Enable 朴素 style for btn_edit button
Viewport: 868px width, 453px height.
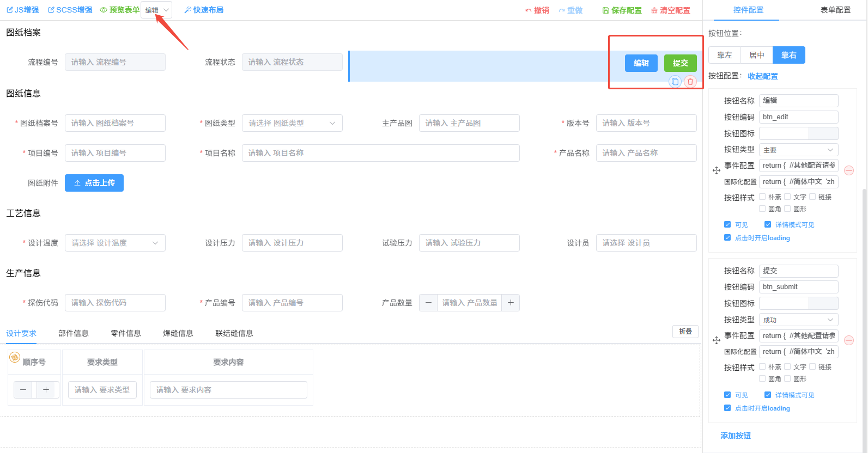coord(762,197)
